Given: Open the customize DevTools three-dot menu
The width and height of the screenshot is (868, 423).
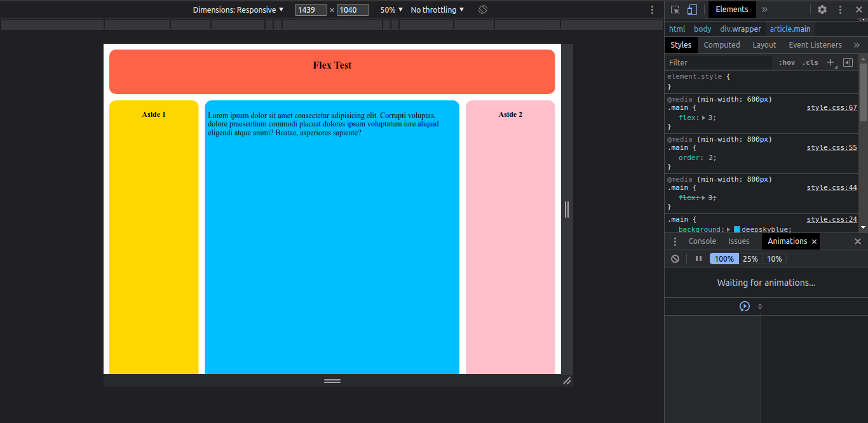Looking at the screenshot, I should (839, 9).
